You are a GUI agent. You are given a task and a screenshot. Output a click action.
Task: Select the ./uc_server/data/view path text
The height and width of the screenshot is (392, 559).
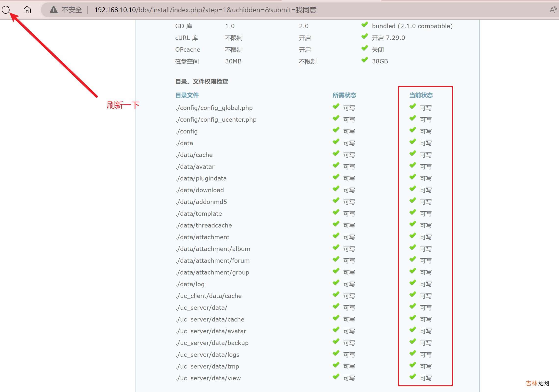208,378
